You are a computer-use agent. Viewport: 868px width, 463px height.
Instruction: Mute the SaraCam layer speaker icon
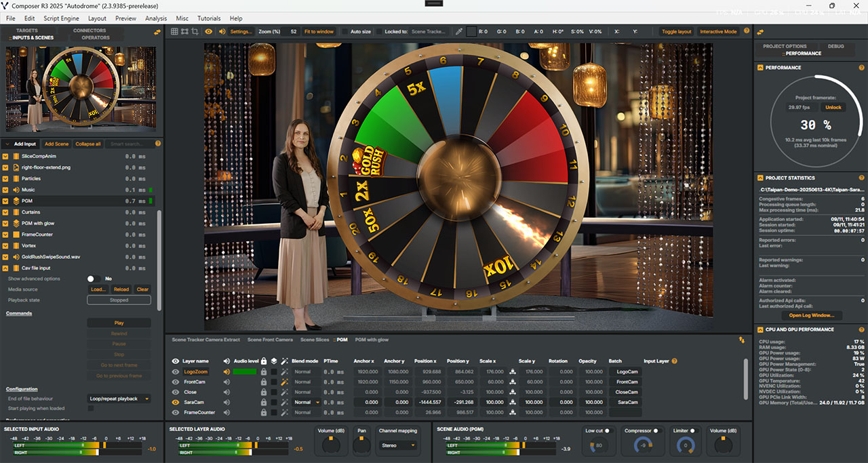coord(226,402)
